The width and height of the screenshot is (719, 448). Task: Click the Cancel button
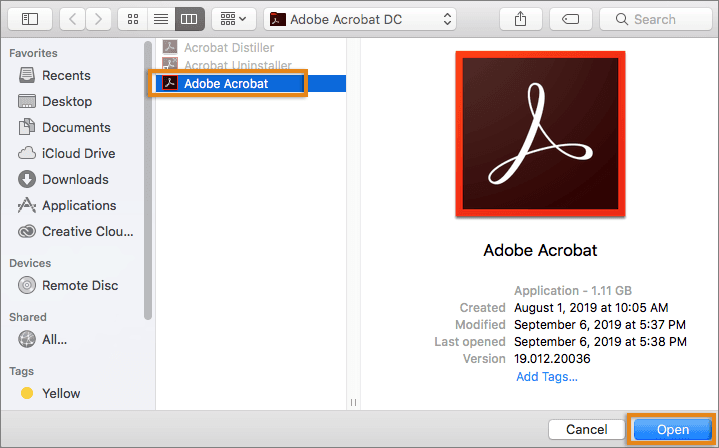click(x=586, y=429)
